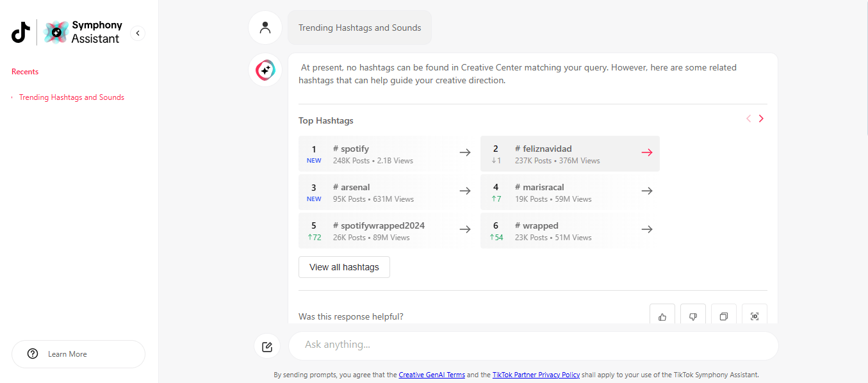This screenshot has width=868, height=383.
Task: Click '237K Posts • 376M Views' stats
Action: click(x=557, y=161)
